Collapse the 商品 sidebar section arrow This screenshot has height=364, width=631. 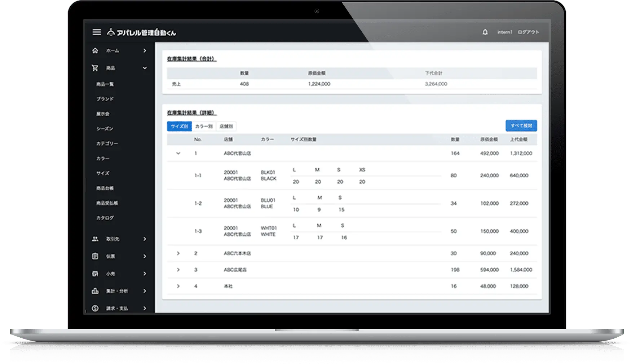click(145, 68)
